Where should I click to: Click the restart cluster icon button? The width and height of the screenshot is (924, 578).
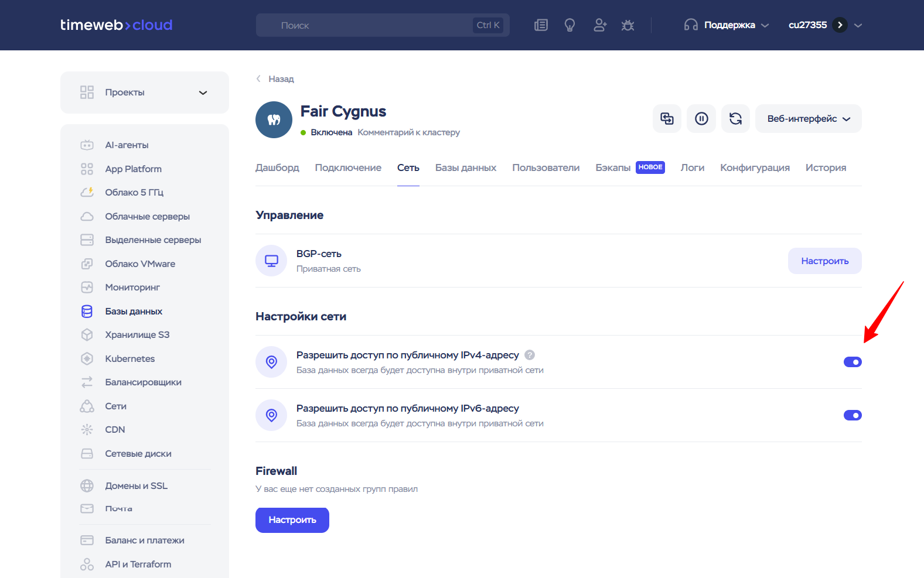(x=735, y=119)
